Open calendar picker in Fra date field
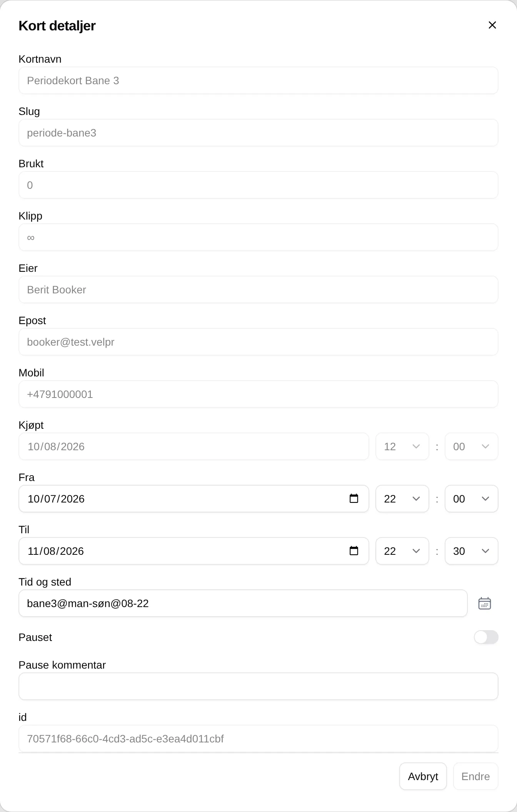Viewport: 517px width, 812px height. pos(354,499)
